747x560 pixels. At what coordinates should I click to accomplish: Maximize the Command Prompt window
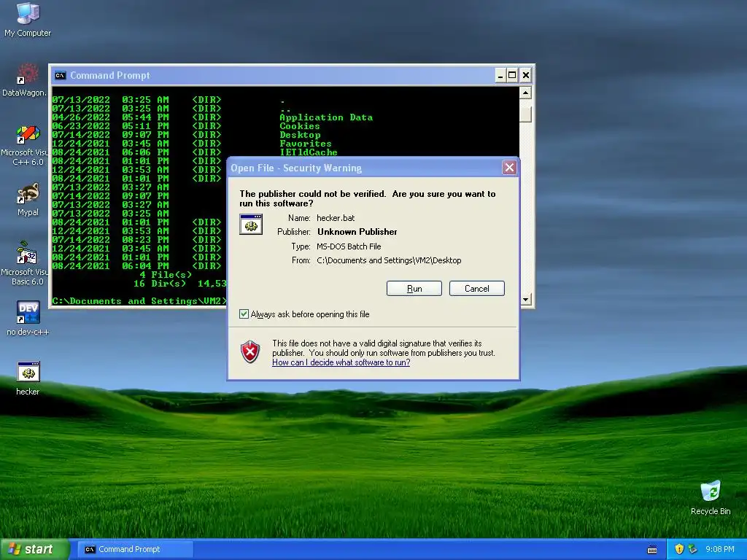point(512,75)
